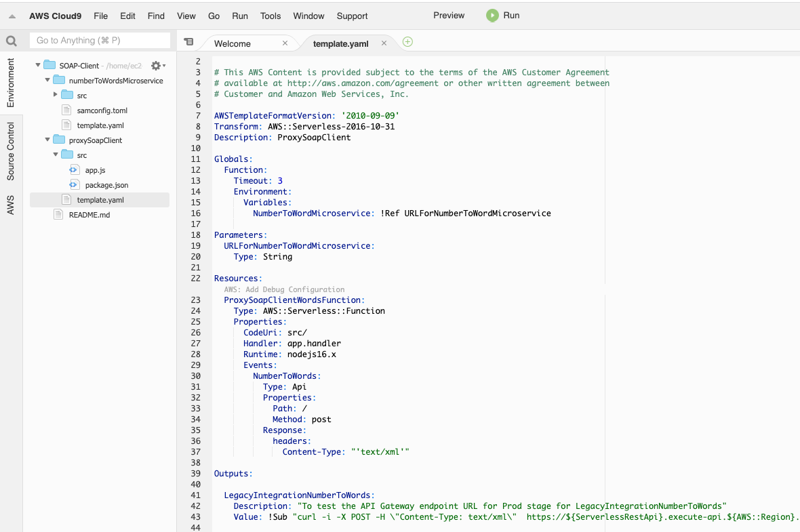Click AWS: Add Debug Configuration link
This screenshot has width=800, height=532.
284,289
